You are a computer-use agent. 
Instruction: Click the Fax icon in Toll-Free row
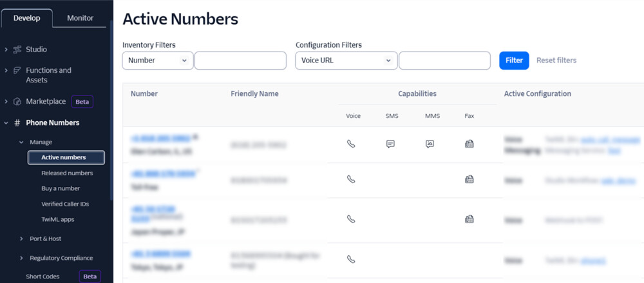tap(469, 179)
